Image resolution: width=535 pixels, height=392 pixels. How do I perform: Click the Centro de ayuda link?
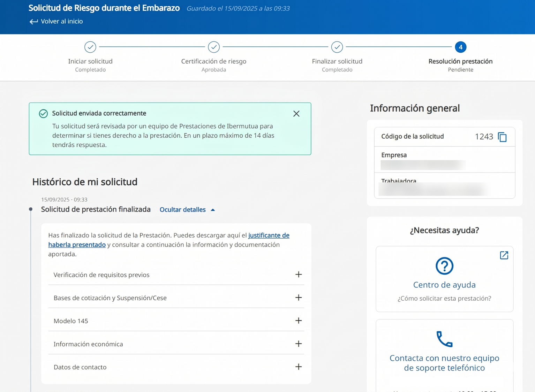pos(444,285)
